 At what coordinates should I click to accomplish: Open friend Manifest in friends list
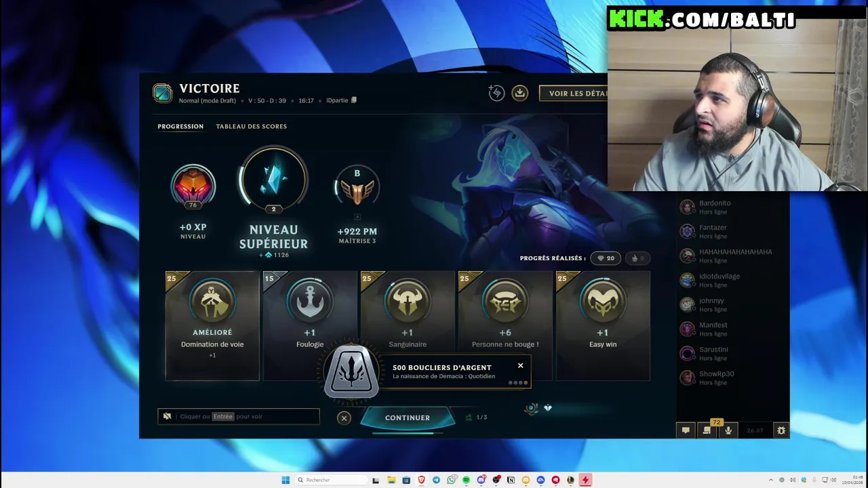click(x=733, y=329)
